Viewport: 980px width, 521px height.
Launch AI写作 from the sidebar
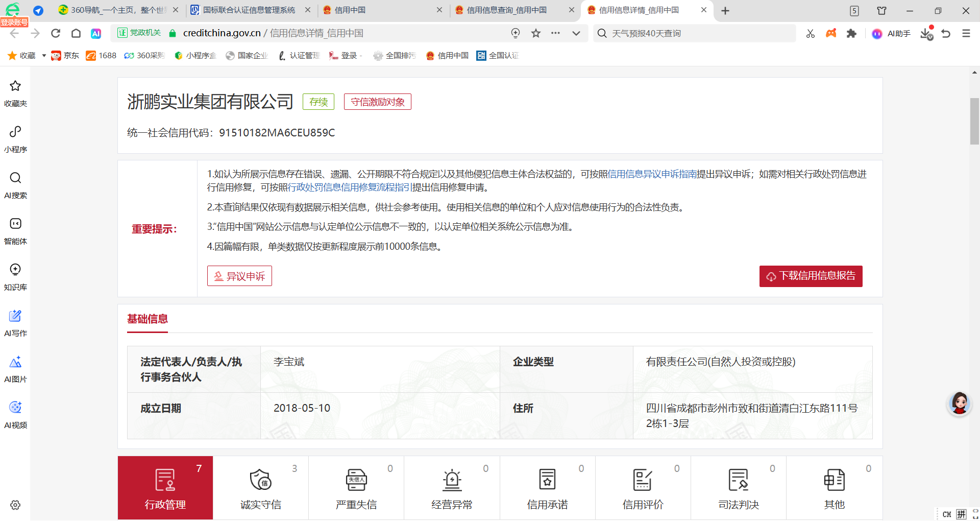coord(15,322)
